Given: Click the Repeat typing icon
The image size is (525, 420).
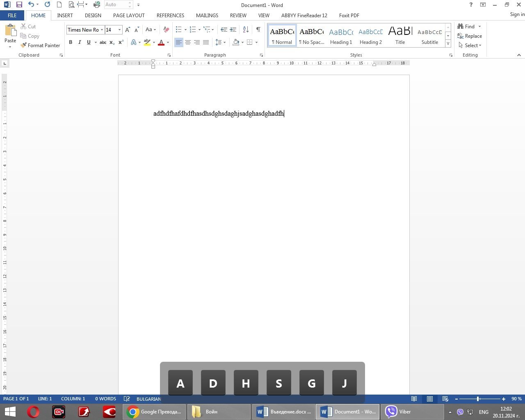Looking at the screenshot, I should [47, 5].
